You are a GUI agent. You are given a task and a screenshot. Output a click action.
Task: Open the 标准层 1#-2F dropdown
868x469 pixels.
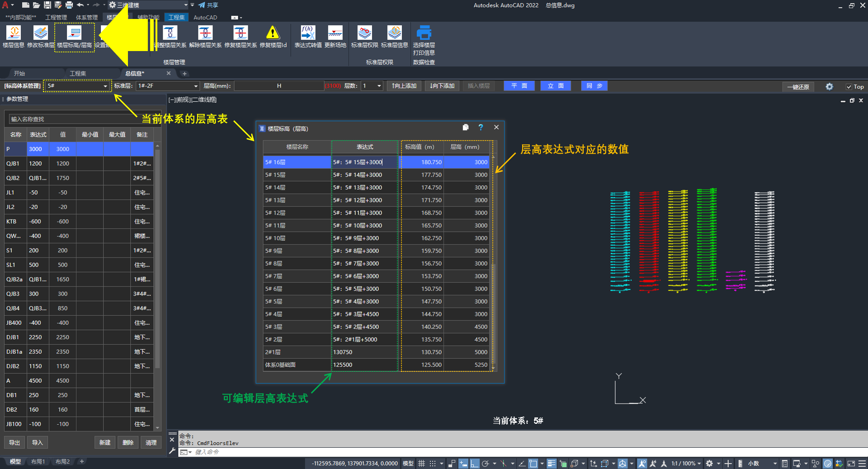click(195, 86)
